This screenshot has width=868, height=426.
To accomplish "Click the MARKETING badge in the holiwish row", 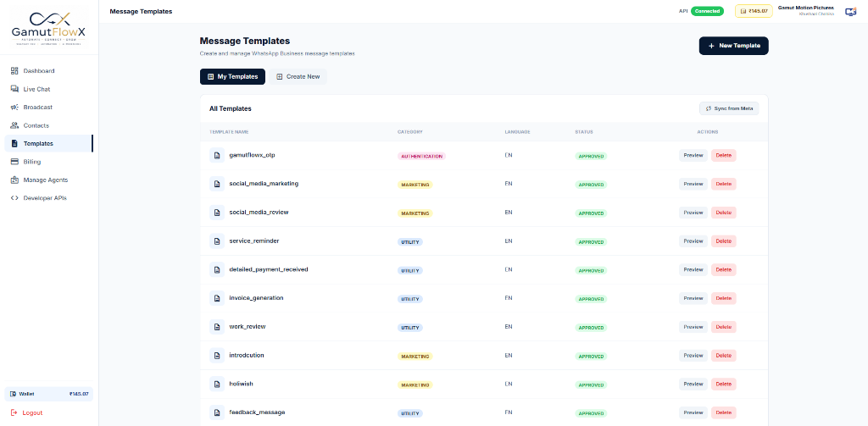I will [x=415, y=385].
